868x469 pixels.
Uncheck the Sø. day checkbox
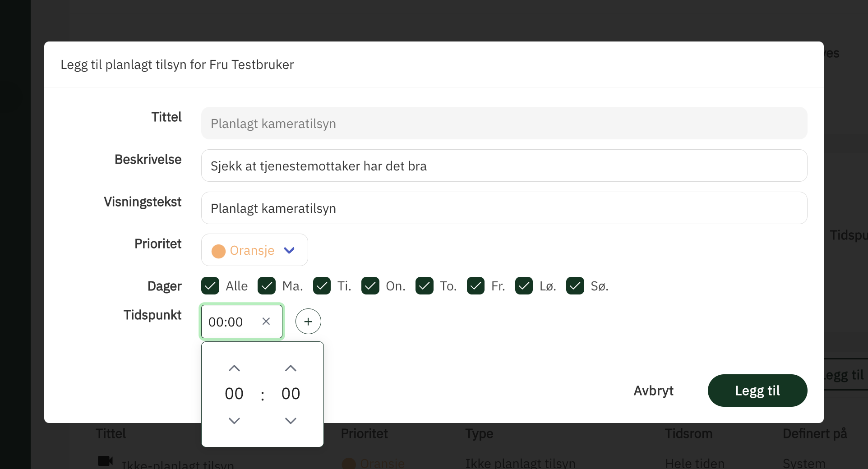575,286
